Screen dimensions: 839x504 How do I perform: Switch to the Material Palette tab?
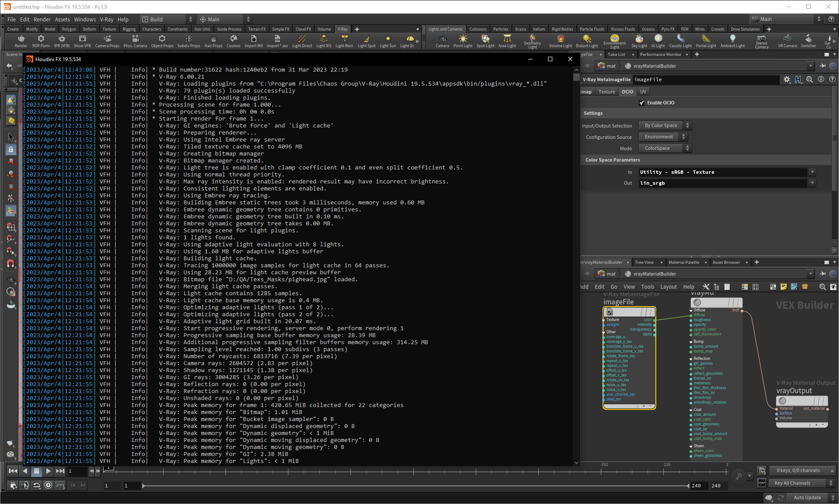[x=684, y=262]
